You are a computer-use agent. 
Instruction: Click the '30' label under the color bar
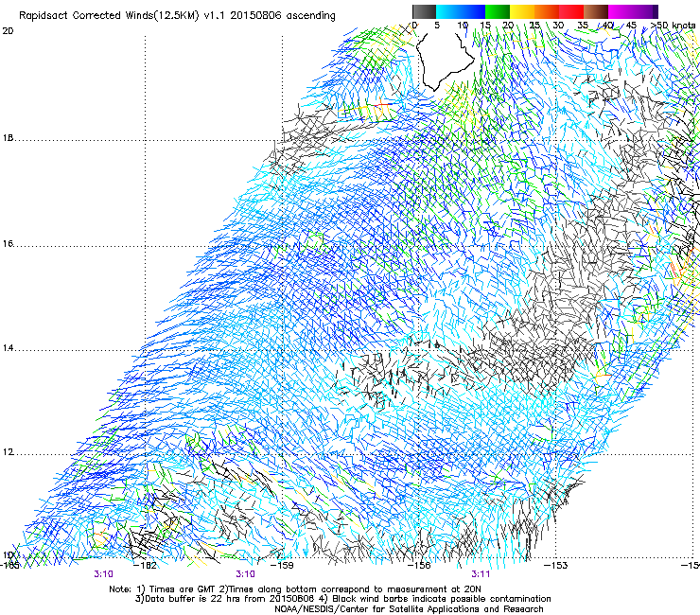tap(558, 26)
